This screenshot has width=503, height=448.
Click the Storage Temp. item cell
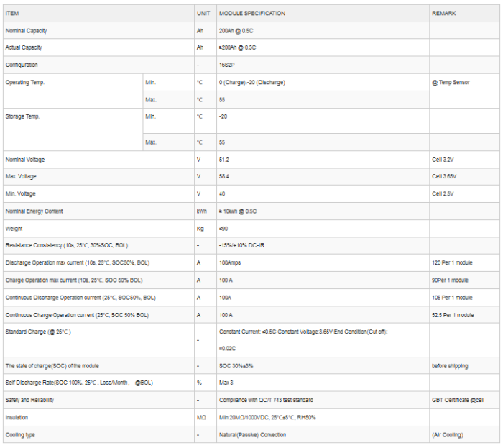[24, 116]
